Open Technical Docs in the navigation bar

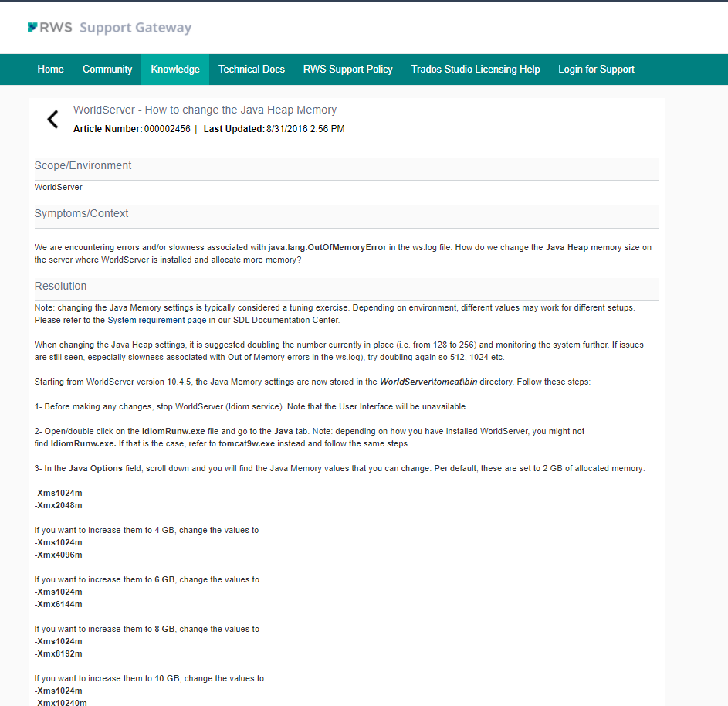[252, 70]
